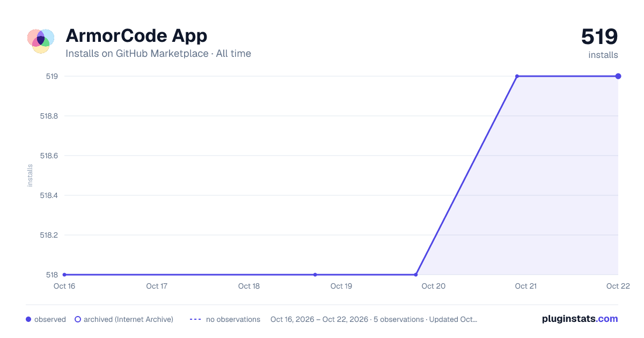Screen dimensions: 644x338
Task: Click the y-axis label 518.8
Action: [49, 116]
